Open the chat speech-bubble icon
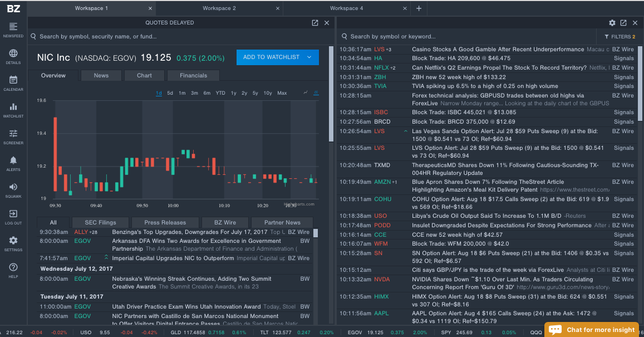This screenshot has height=337, width=644. (555, 330)
